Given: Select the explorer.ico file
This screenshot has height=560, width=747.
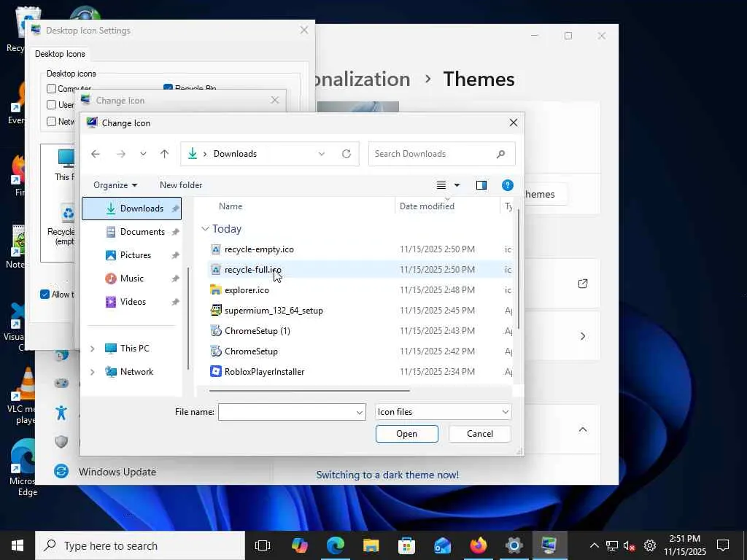Looking at the screenshot, I should click(x=247, y=290).
